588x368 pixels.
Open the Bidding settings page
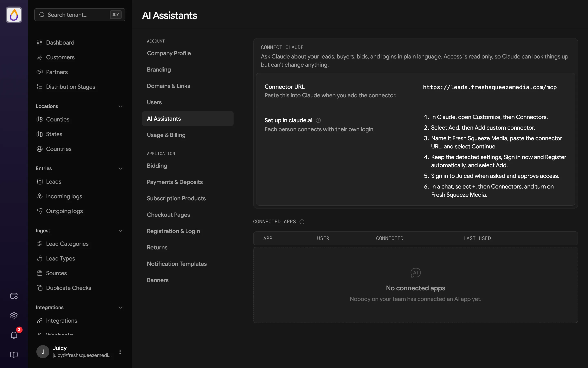188,166
